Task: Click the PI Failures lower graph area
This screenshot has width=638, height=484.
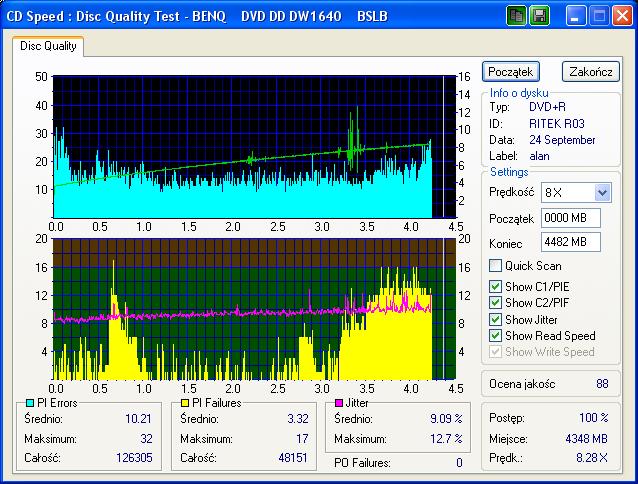Action: point(254,309)
